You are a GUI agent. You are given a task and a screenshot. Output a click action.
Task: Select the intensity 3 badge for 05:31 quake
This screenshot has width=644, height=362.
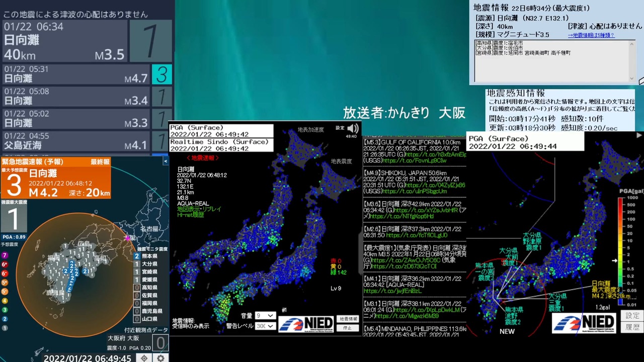pos(162,74)
